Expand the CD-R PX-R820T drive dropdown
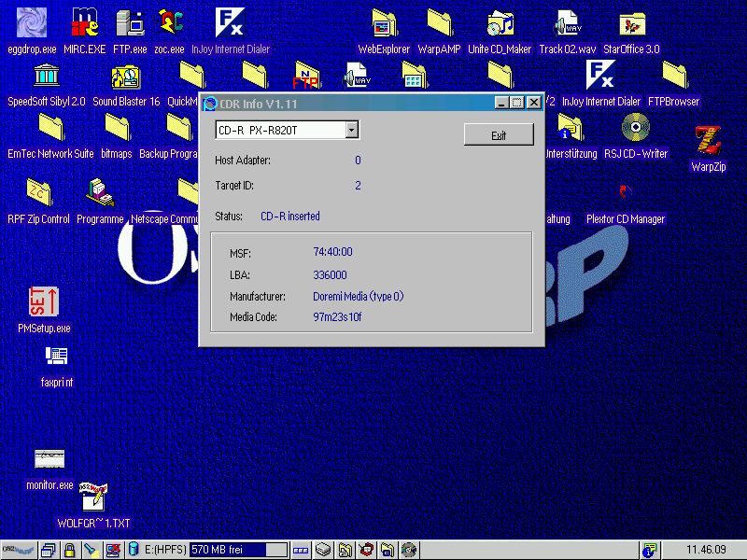Screen dimensions: 747x560 point(352,130)
